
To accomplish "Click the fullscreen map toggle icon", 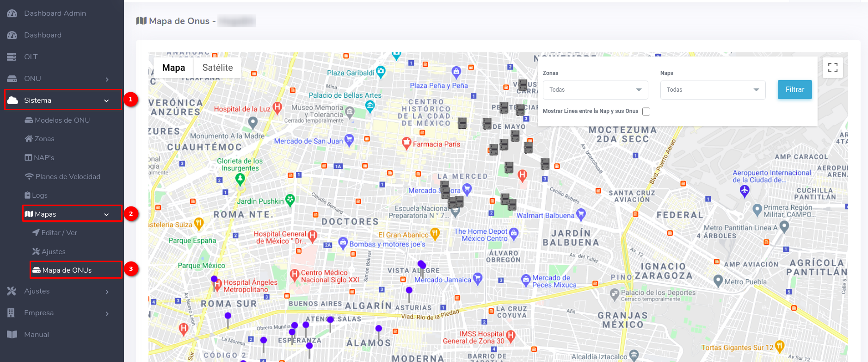I will [832, 68].
